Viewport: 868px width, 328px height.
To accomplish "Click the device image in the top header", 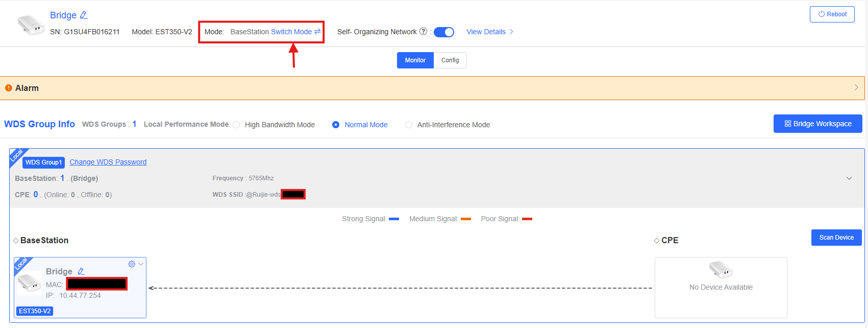I will (x=31, y=24).
